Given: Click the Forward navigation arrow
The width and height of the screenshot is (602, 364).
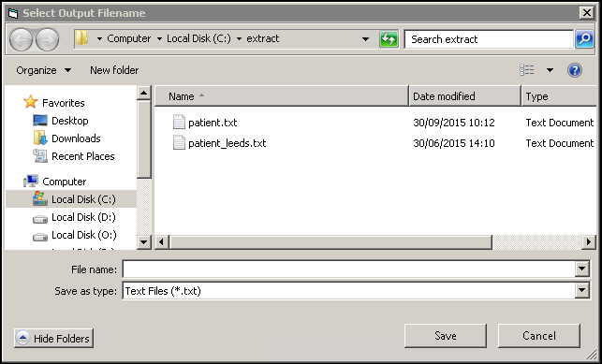Looking at the screenshot, I should [48, 39].
